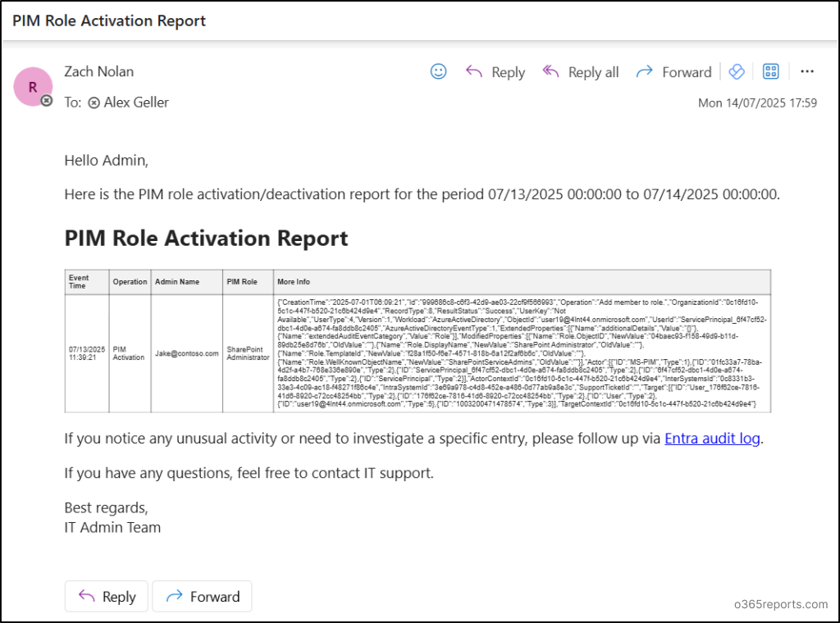Open the Entra audit log link
This screenshot has width=840, height=623.
(712, 439)
